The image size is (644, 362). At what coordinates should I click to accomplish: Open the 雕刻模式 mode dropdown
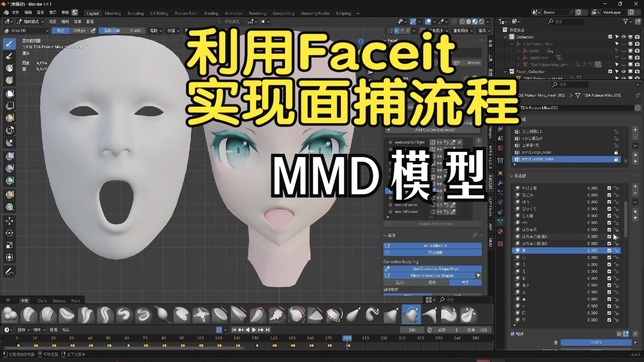[x=31, y=21]
